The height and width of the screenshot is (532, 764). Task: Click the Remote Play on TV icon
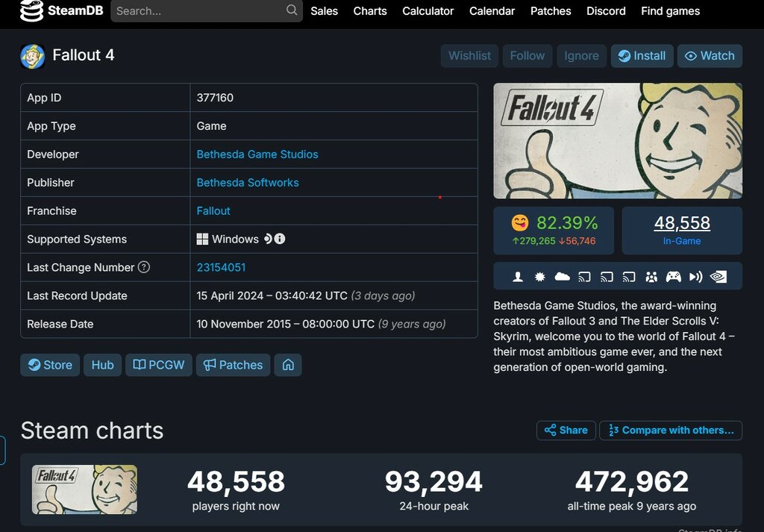629,276
